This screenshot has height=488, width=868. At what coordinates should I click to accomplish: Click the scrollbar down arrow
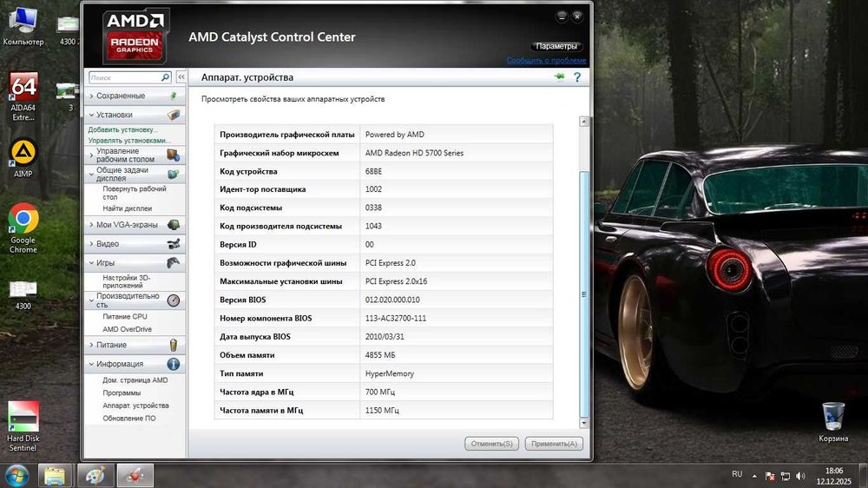coord(584,424)
